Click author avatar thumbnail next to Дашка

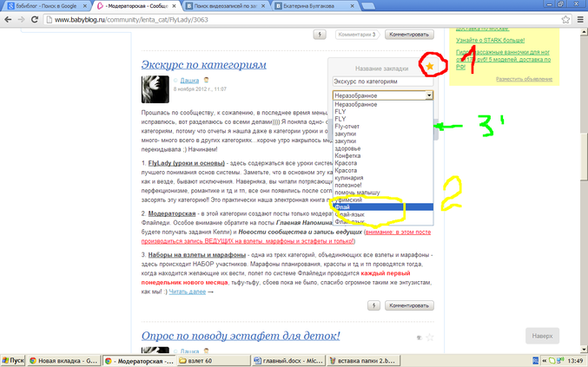pos(155,88)
